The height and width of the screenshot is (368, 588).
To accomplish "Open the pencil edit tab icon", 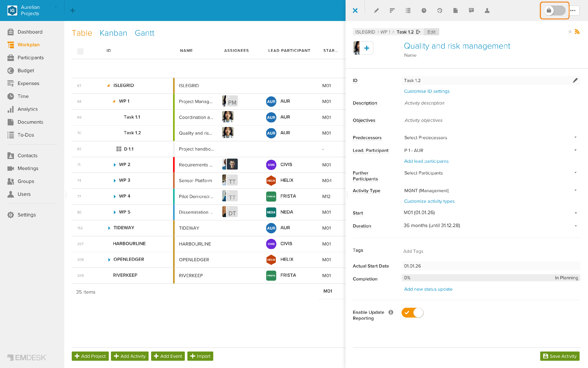I will 376,10.
